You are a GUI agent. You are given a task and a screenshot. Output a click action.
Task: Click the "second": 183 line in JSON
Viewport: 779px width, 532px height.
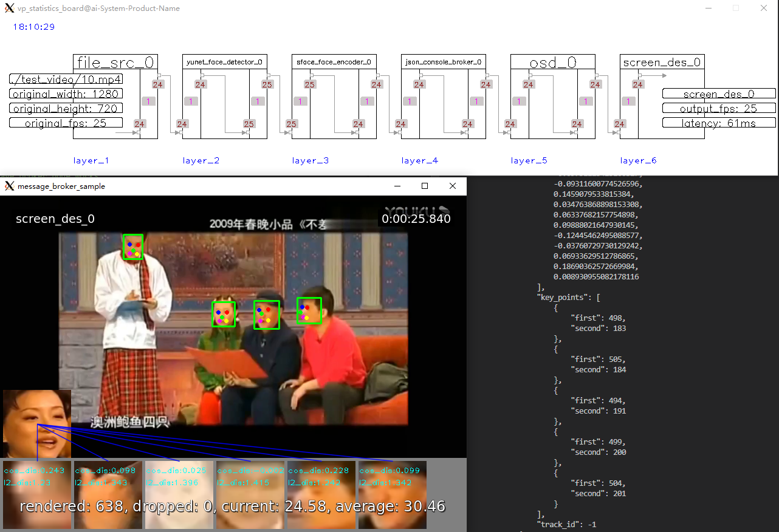pos(598,328)
